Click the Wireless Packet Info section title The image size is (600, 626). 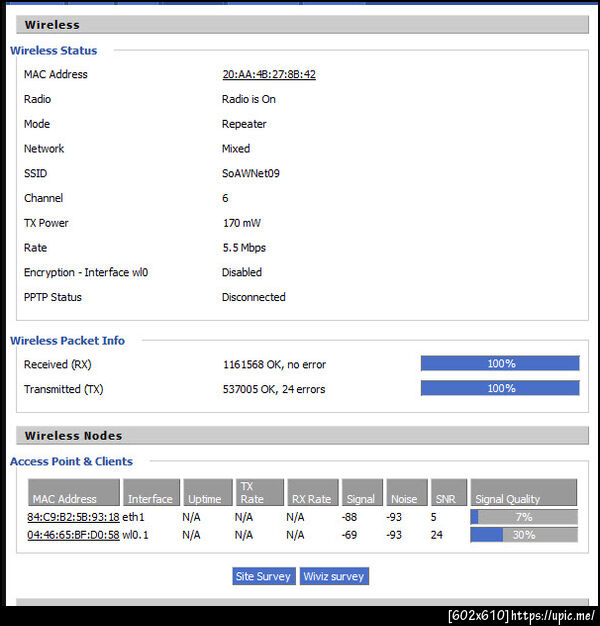(67, 341)
